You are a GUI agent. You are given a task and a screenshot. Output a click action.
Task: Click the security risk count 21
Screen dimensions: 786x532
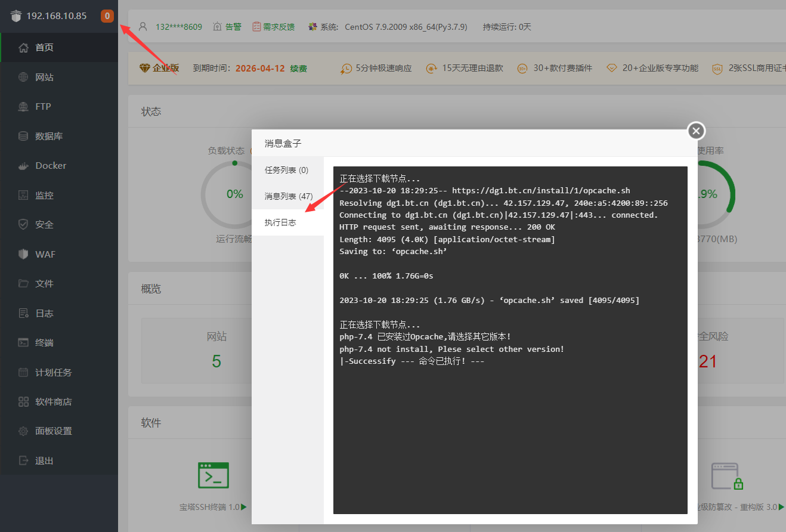[x=708, y=361]
